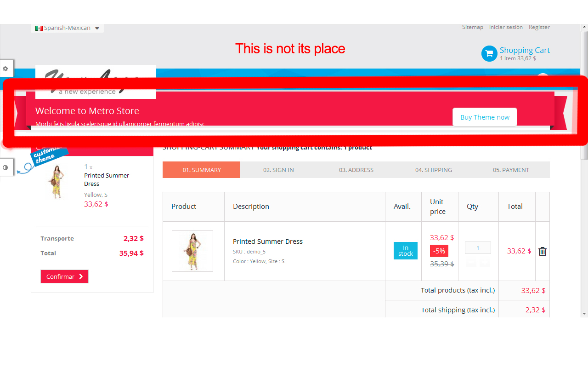This screenshot has width=588, height=368.
Task: Click the -5% discount badge
Action: coord(439,251)
